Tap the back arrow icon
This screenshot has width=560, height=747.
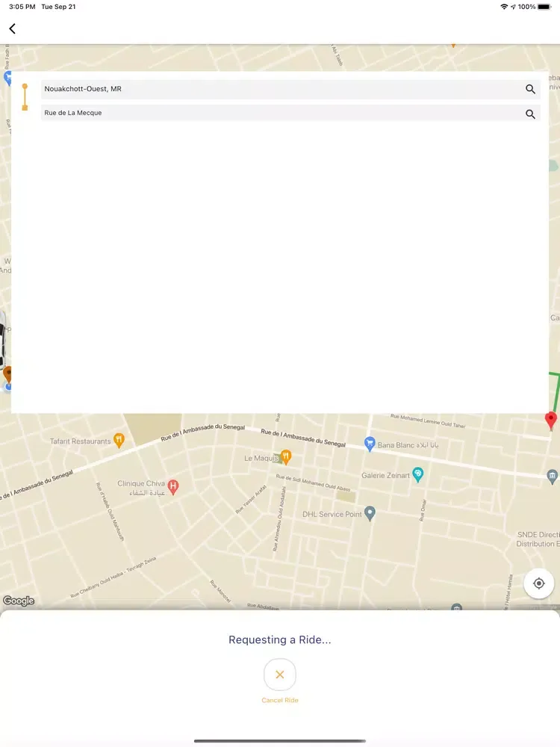pyautogui.click(x=12, y=28)
